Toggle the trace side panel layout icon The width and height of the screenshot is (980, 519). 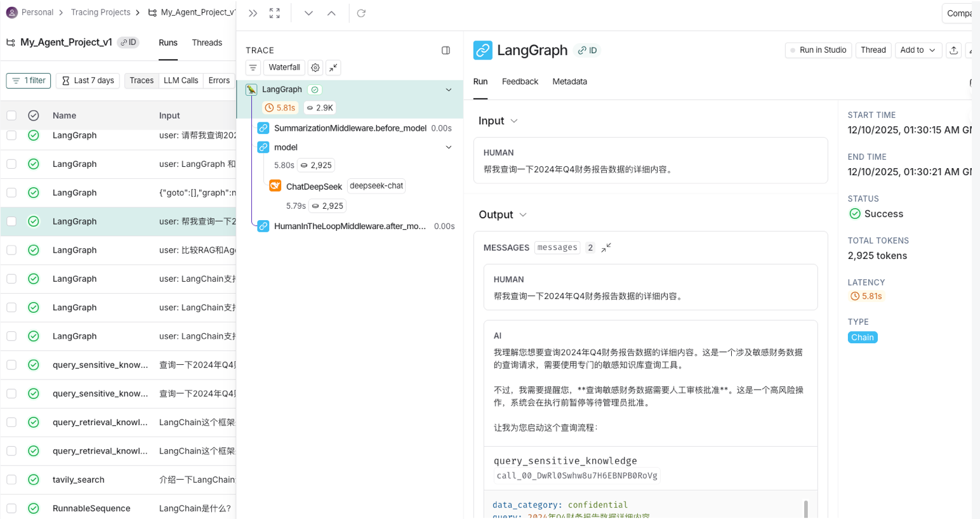tap(446, 50)
